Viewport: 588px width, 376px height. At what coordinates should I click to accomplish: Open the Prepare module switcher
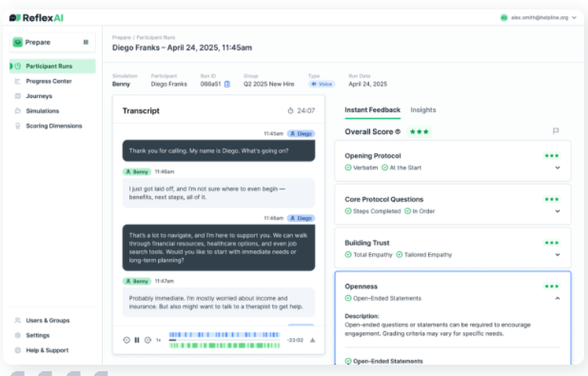tap(52, 42)
